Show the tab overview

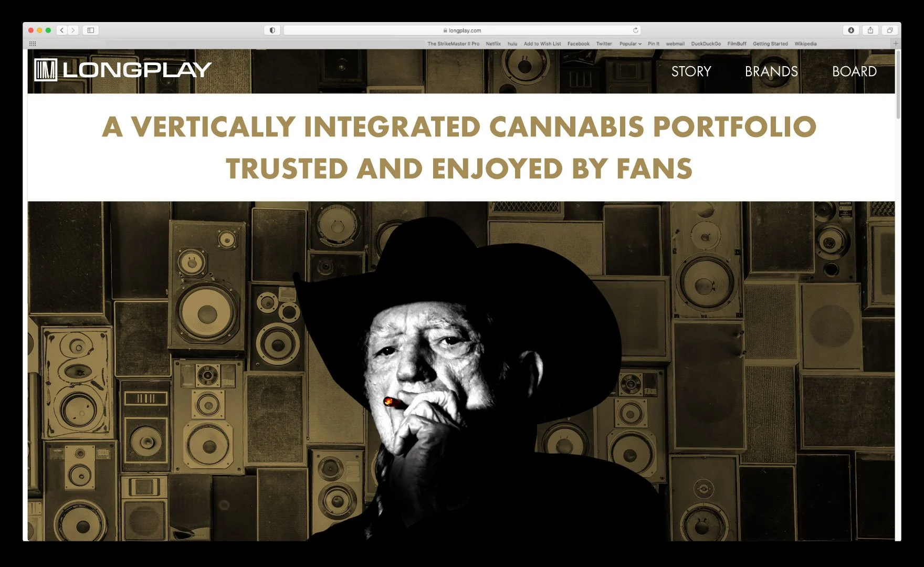pos(890,30)
